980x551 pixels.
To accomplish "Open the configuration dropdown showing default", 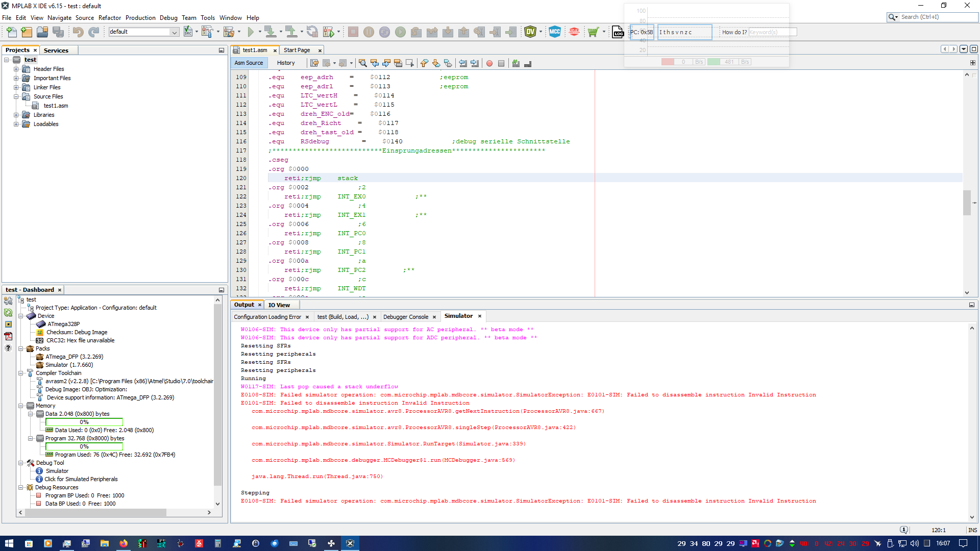I will 143,32.
